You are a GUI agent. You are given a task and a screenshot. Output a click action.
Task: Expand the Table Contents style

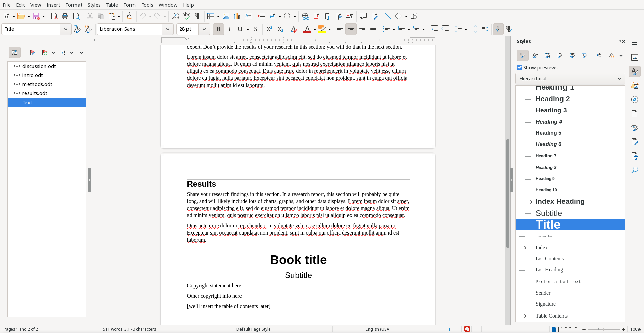[525, 316]
